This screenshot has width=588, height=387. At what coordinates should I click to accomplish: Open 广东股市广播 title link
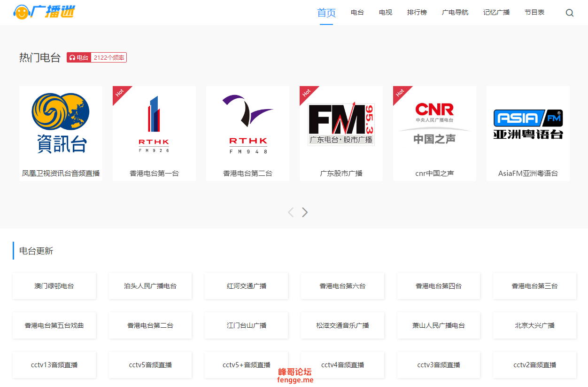pos(341,173)
